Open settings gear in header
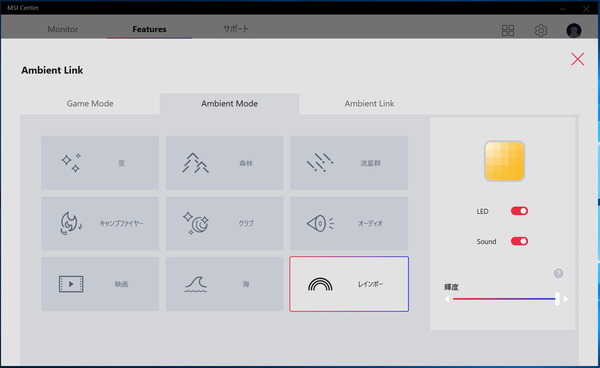Image resolution: width=600 pixels, height=368 pixels. click(541, 30)
